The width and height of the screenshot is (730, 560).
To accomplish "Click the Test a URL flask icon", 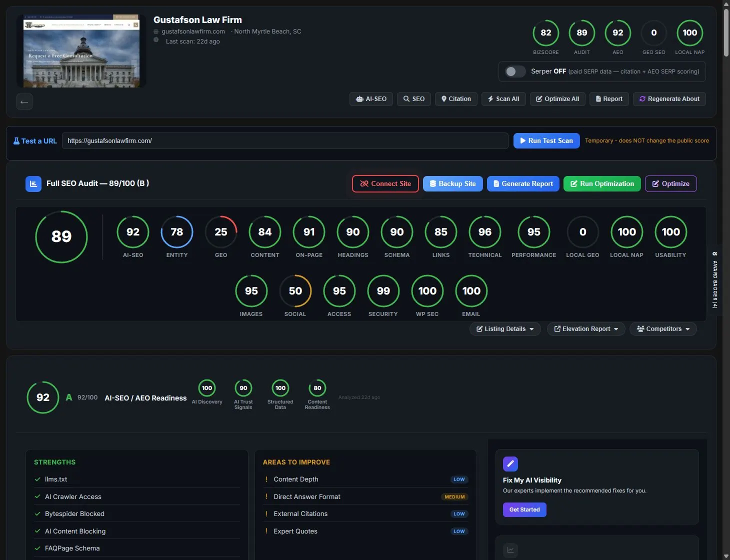I will (x=16, y=141).
